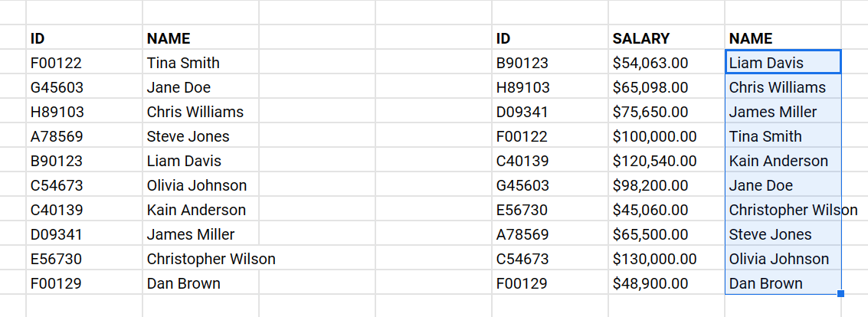Select Olivia Johnson in the highlighted column

tap(779, 259)
